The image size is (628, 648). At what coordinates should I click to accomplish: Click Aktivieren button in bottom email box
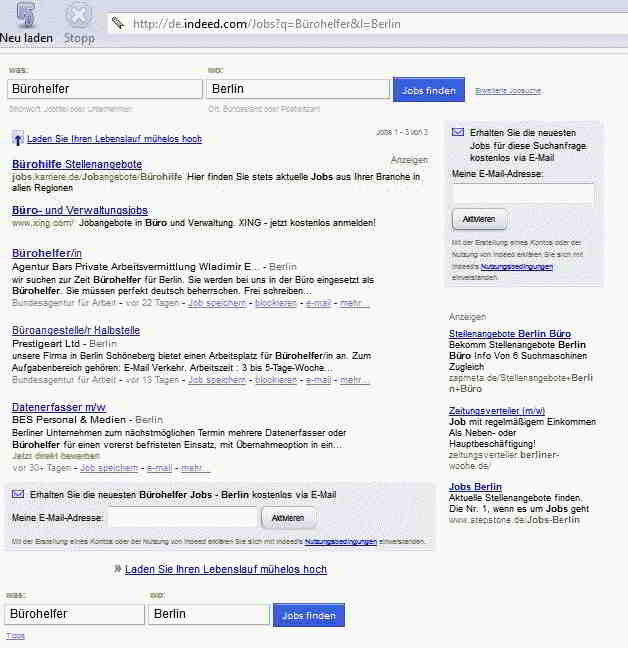pyautogui.click(x=288, y=518)
